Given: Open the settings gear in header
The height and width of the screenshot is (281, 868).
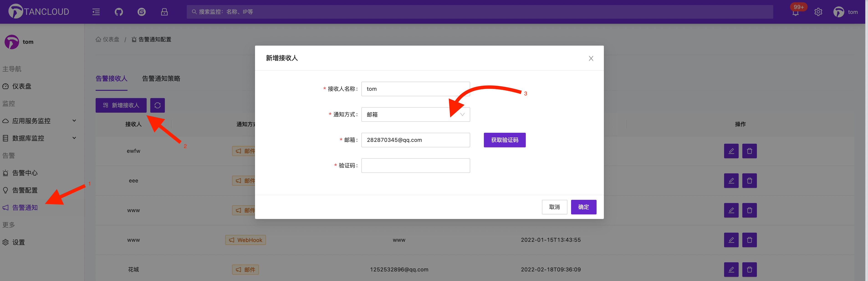Looking at the screenshot, I should coord(818,12).
